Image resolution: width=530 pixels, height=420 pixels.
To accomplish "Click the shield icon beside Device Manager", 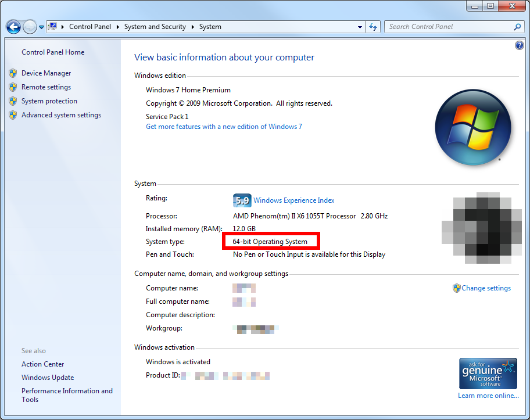I will pyautogui.click(x=13, y=73).
